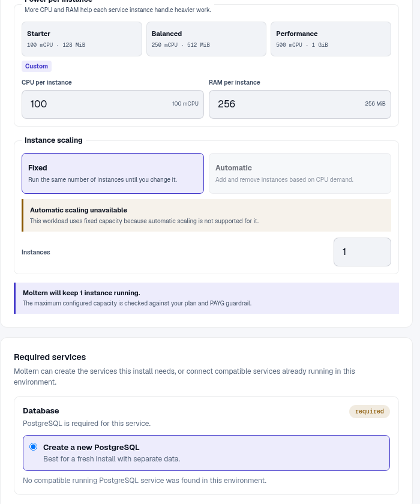Click the 'Required services' heading
This screenshot has height=504, width=420.
click(x=50, y=357)
